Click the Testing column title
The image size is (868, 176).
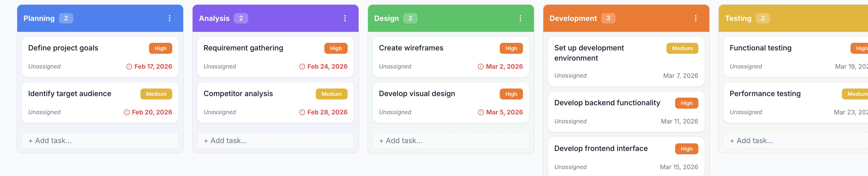pos(738,18)
